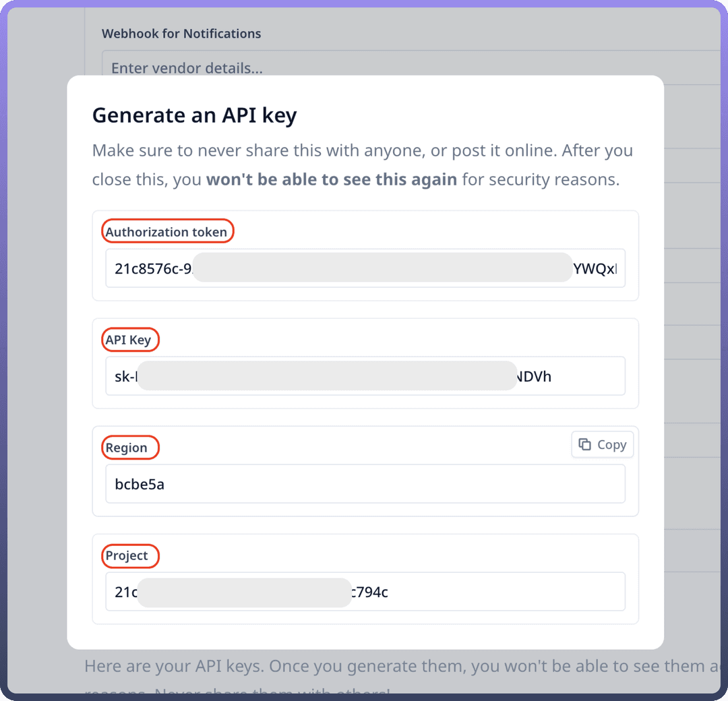The height and width of the screenshot is (701, 728).
Task: Select the Region field containing bcbe5a
Action: [364, 484]
